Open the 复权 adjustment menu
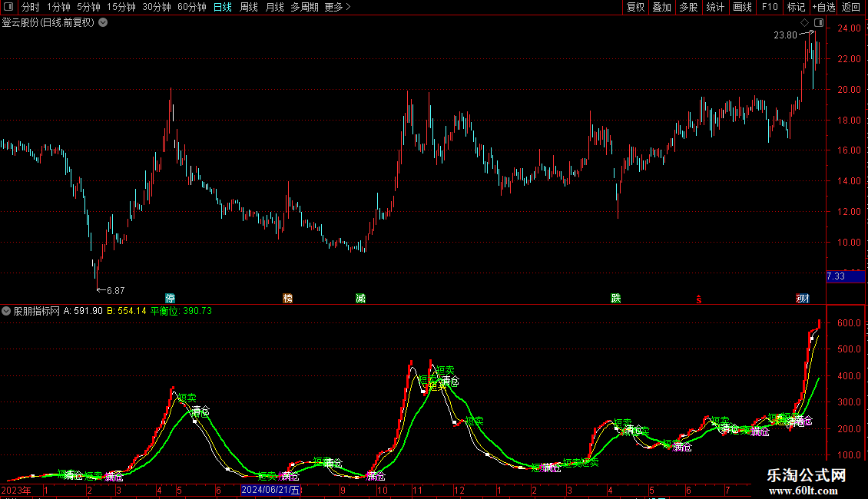 pos(635,7)
